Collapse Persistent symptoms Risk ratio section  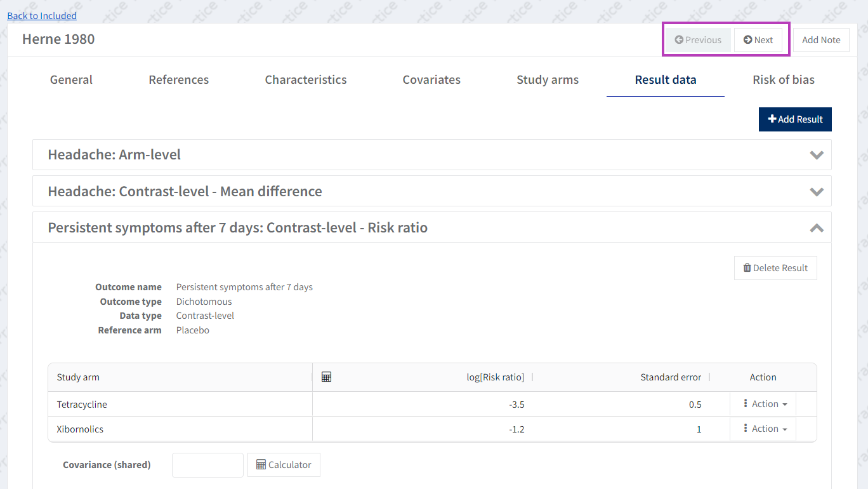(816, 228)
